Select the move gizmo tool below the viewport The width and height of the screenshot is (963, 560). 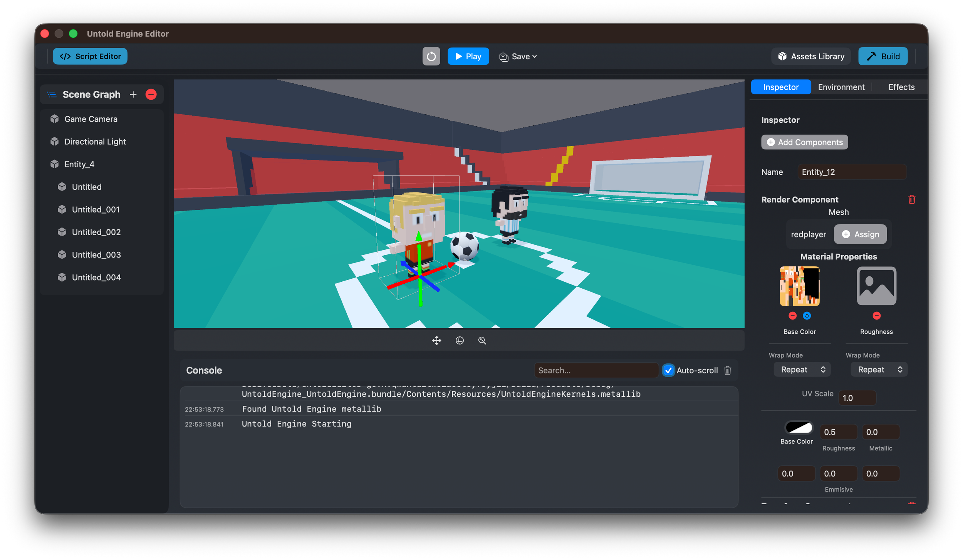click(x=436, y=340)
